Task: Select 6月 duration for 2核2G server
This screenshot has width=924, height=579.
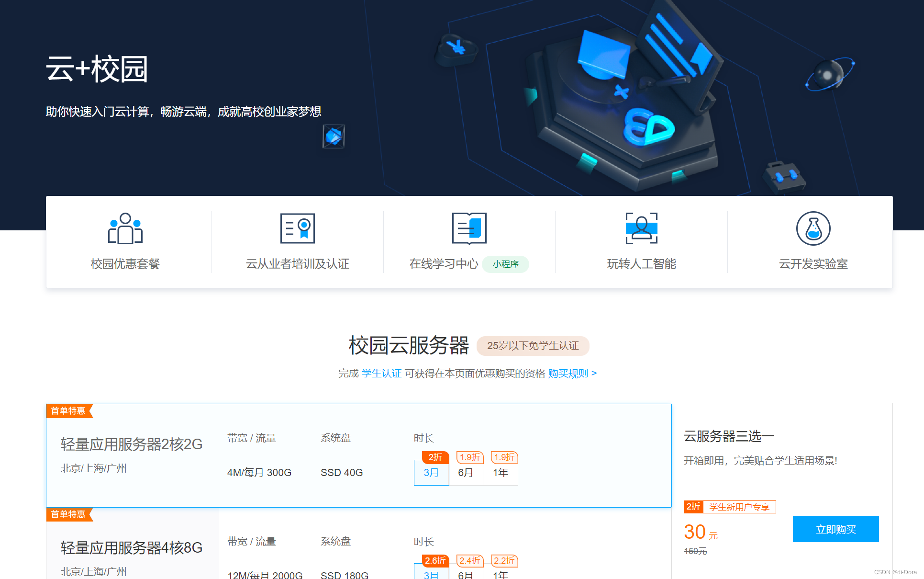Action: 466,473
